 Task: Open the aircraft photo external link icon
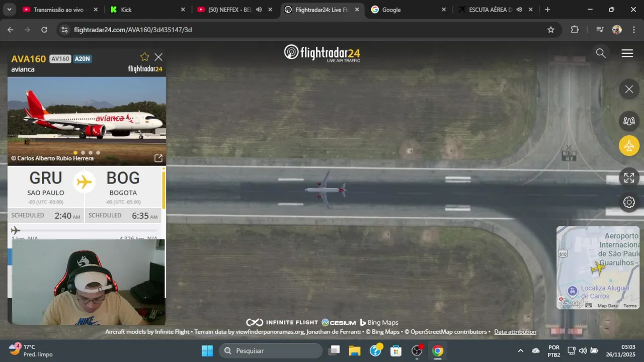click(158, 158)
